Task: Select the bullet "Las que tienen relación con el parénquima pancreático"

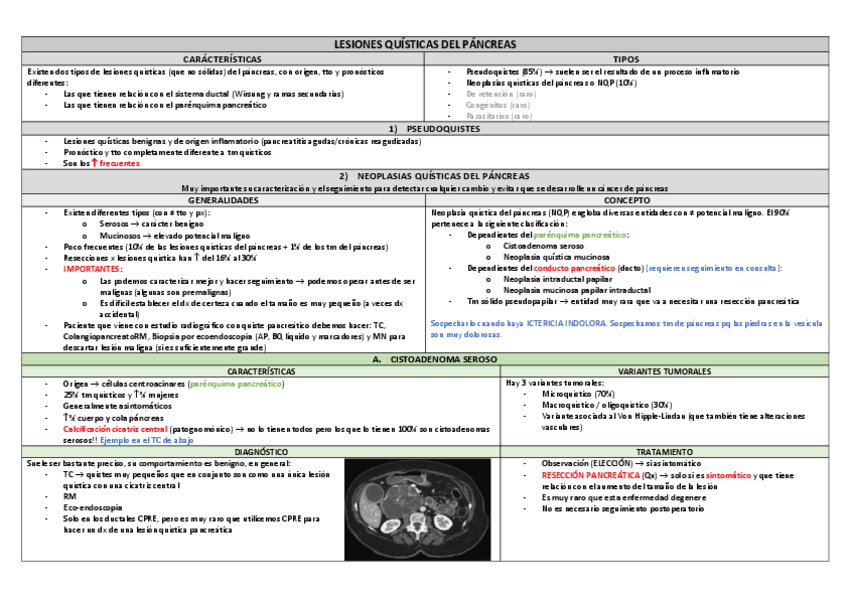Action: click(165, 105)
